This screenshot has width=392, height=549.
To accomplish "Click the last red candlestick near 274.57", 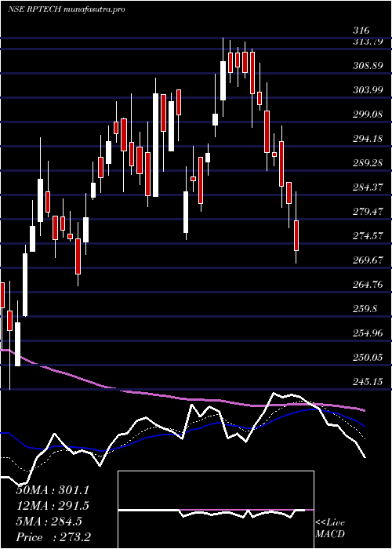I will click(x=296, y=235).
